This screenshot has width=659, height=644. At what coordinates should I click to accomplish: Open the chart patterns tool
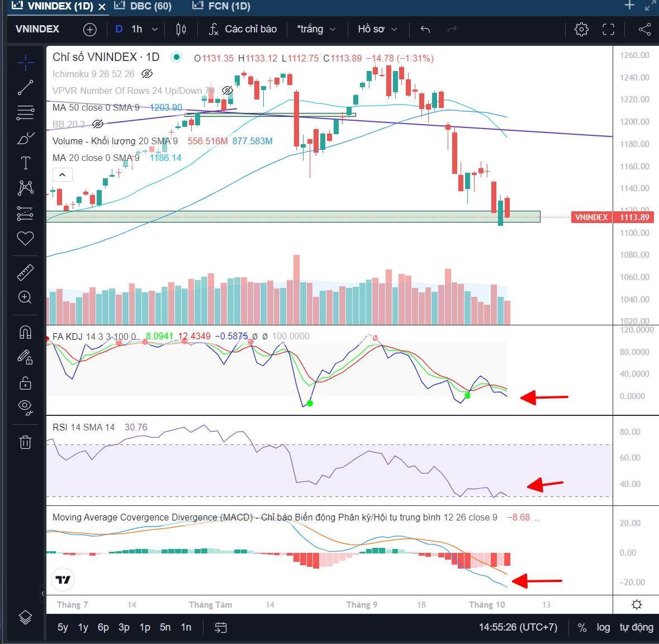point(25,188)
